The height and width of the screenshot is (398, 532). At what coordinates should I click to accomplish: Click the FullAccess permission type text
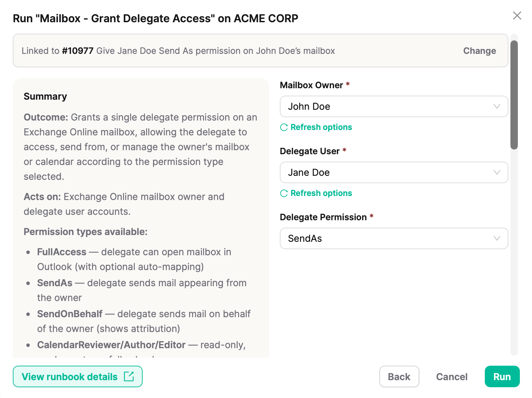(x=62, y=252)
